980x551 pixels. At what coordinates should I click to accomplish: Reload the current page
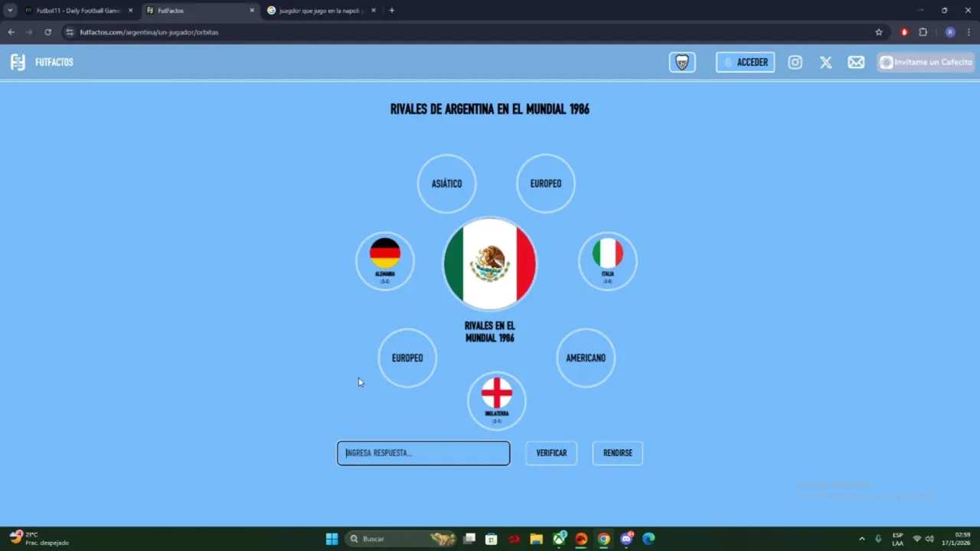[x=47, y=32]
